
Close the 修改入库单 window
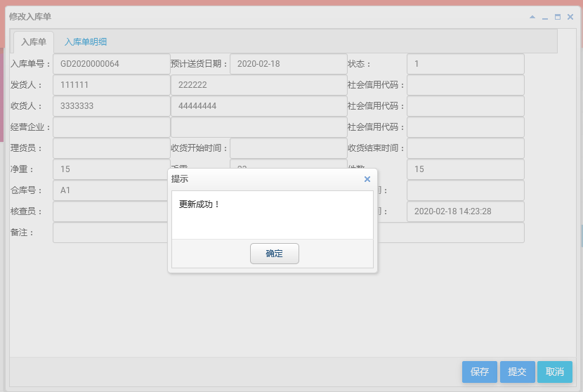570,17
